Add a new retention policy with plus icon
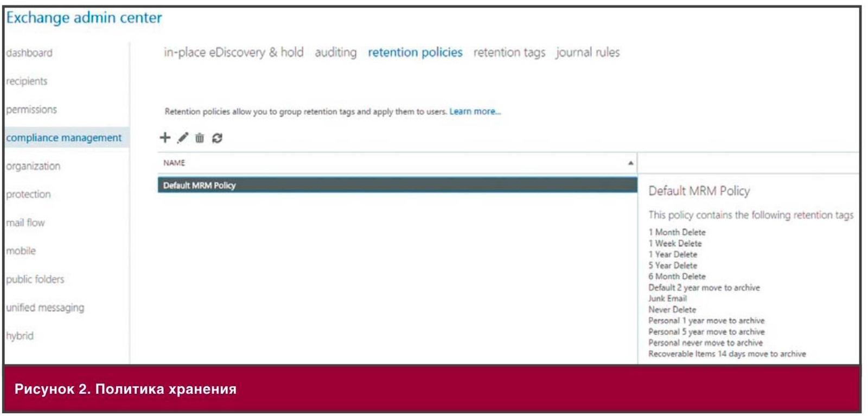The height and width of the screenshot is (416, 868). [x=165, y=138]
